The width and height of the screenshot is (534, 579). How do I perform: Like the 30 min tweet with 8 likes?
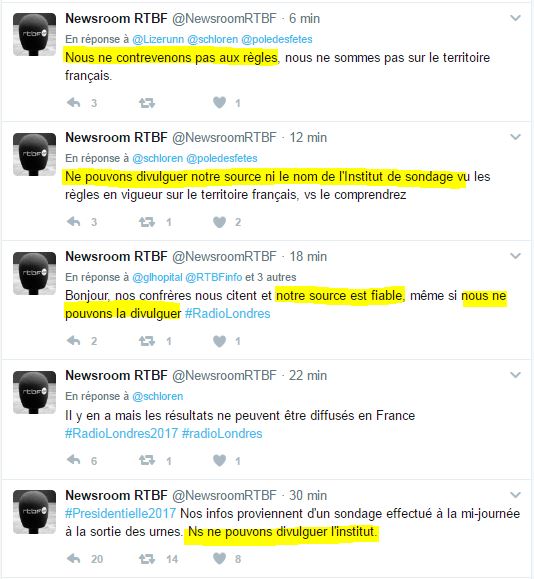pos(219,559)
